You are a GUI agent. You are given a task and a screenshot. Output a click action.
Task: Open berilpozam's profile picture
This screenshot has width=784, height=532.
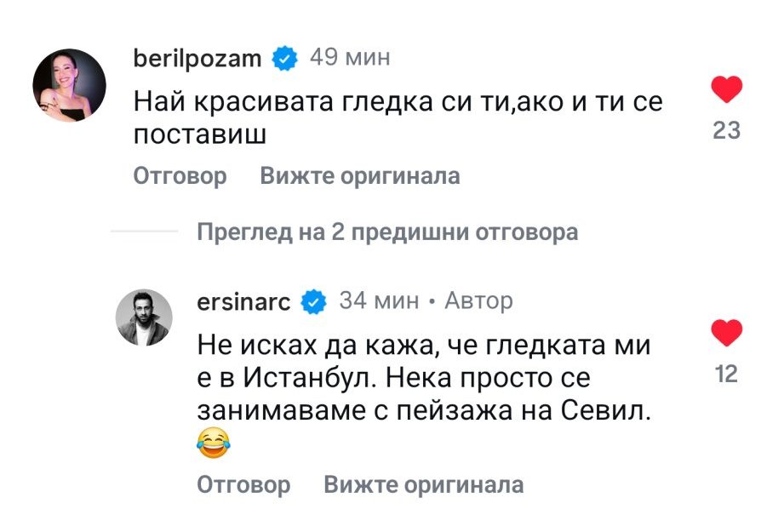(69, 91)
